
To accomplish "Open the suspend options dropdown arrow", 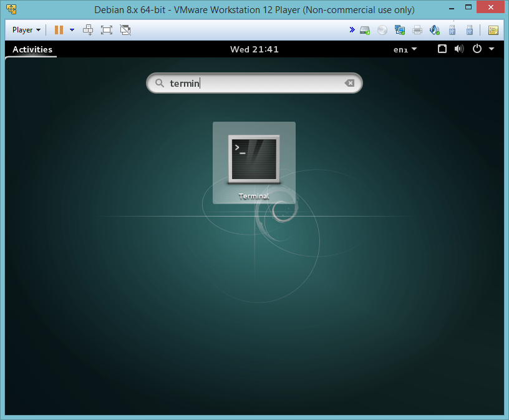I will (72, 29).
